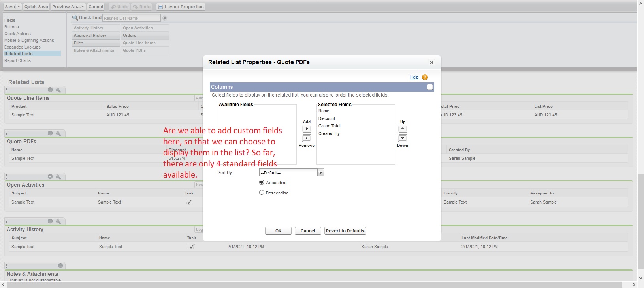
Task: Collapse the Columns section
Action: pyautogui.click(x=430, y=87)
